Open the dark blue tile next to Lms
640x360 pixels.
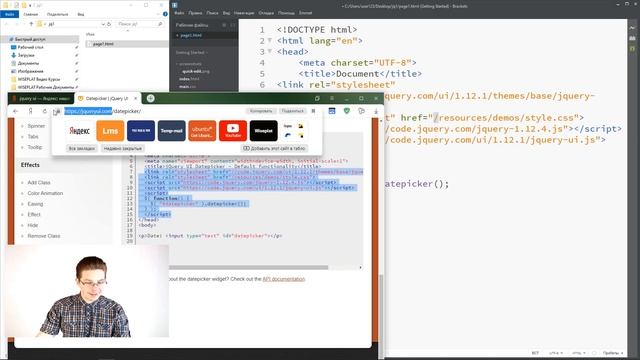coord(141,131)
